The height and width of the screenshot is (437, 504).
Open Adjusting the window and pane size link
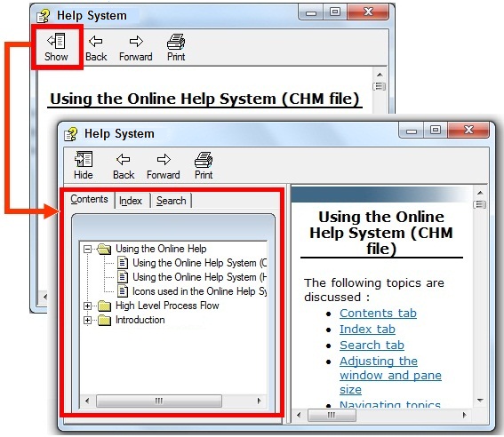pos(390,376)
